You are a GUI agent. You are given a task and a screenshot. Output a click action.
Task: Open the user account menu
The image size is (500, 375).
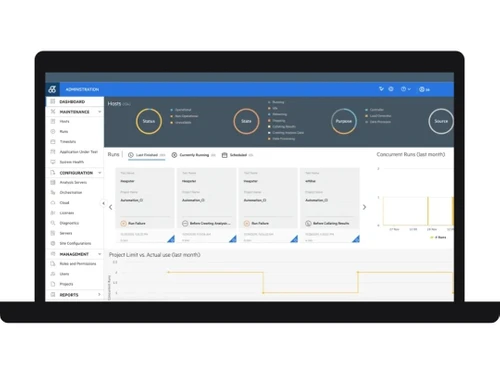[x=424, y=89]
